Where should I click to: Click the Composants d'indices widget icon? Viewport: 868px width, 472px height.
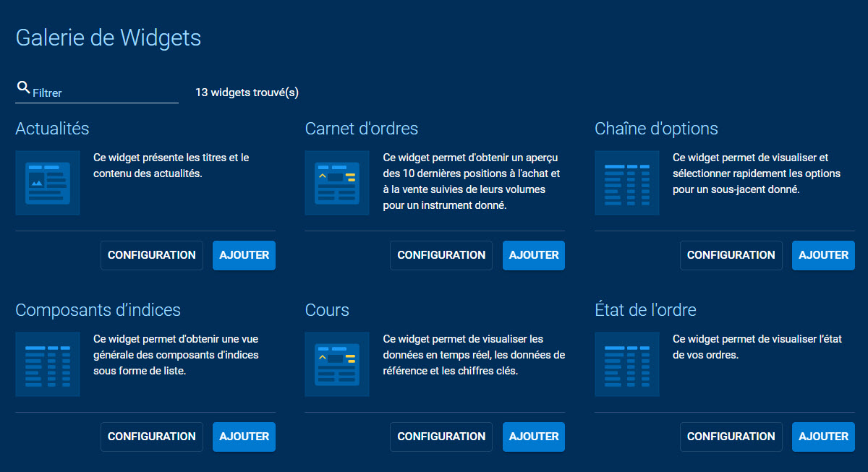click(x=48, y=364)
